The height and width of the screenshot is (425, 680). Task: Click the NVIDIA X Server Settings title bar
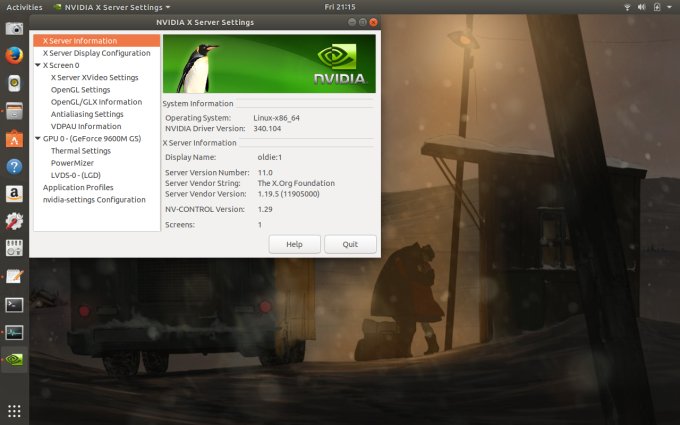coord(205,22)
